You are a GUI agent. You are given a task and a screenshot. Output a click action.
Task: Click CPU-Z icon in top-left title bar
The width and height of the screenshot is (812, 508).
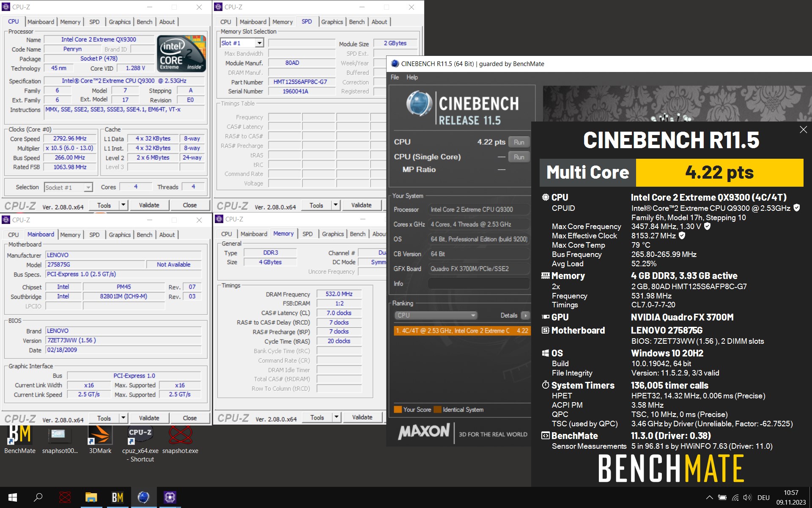6,7
